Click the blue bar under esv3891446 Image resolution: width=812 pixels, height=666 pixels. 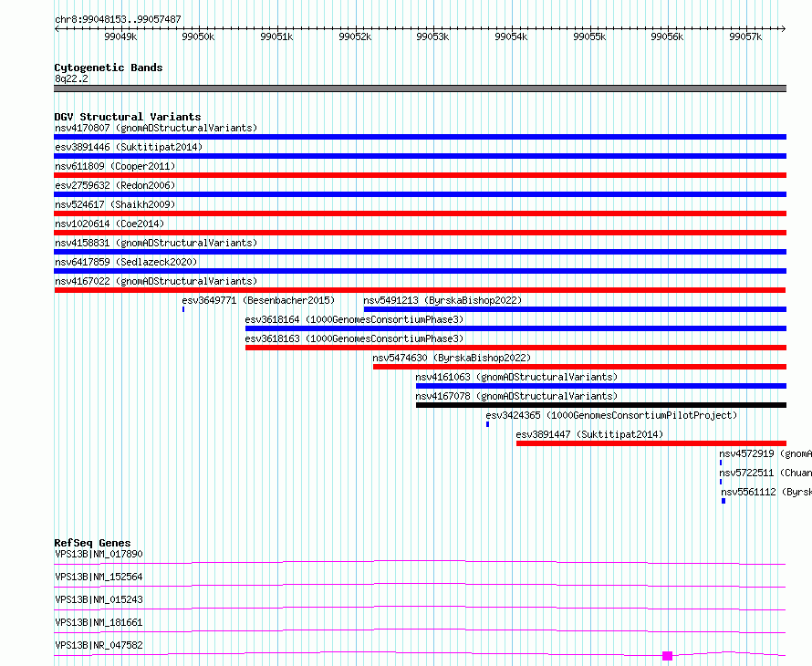coord(420,156)
